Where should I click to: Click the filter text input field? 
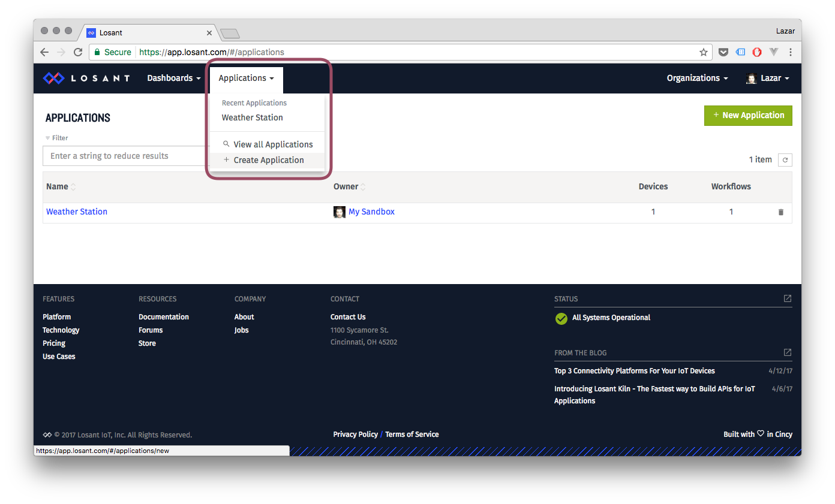126,156
